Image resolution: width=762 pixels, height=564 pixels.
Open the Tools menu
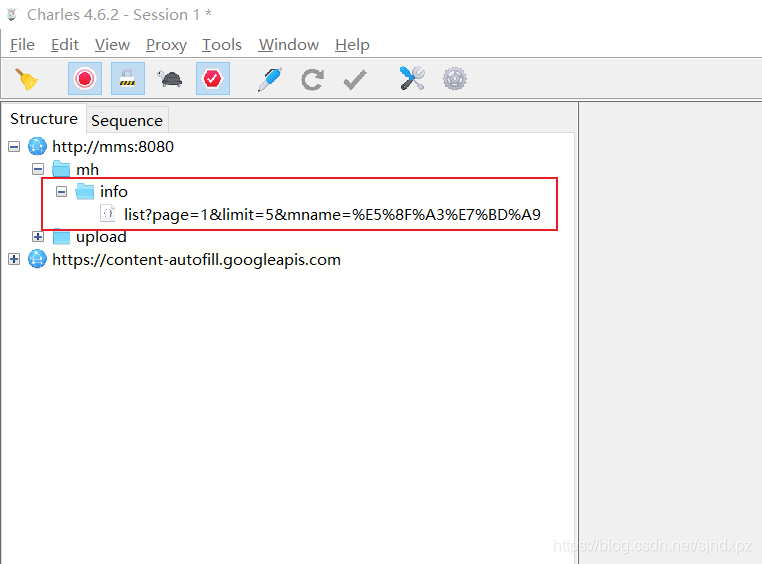click(x=222, y=45)
